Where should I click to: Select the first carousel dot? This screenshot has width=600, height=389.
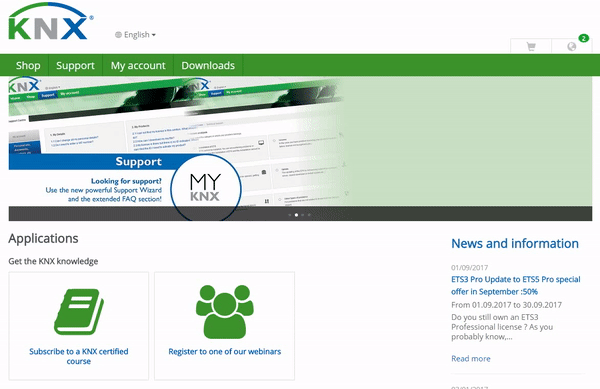(290, 215)
